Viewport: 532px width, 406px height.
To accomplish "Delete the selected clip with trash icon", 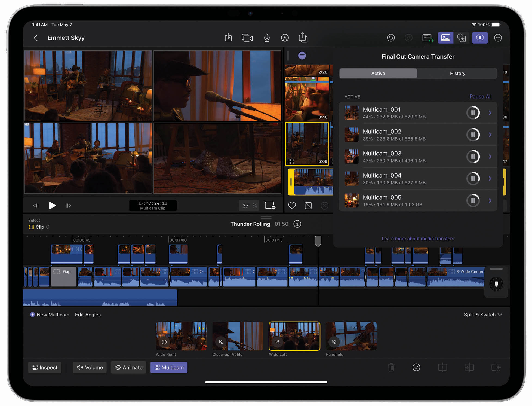I will point(391,367).
